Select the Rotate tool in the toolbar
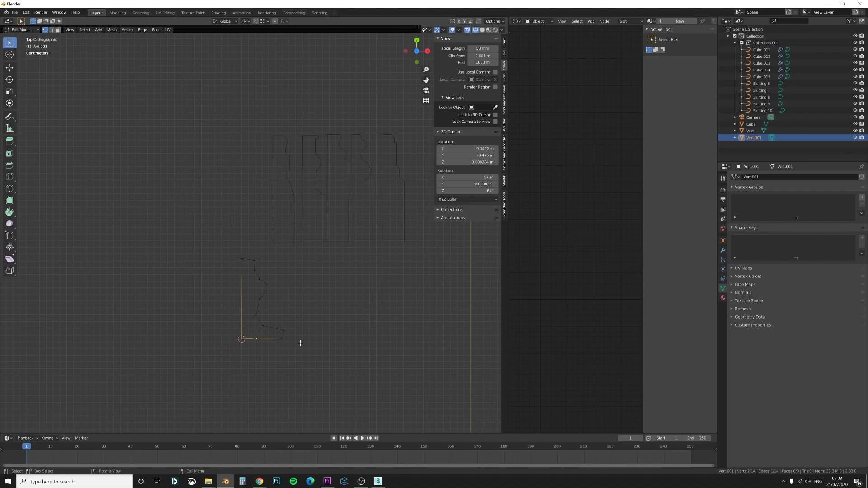The height and width of the screenshot is (488, 868). (9, 80)
